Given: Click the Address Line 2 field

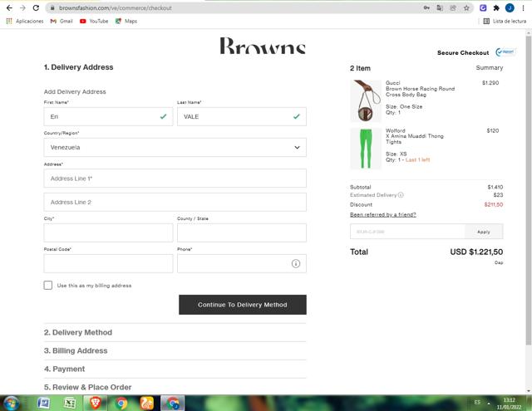Looking at the screenshot, I should 175,203.
